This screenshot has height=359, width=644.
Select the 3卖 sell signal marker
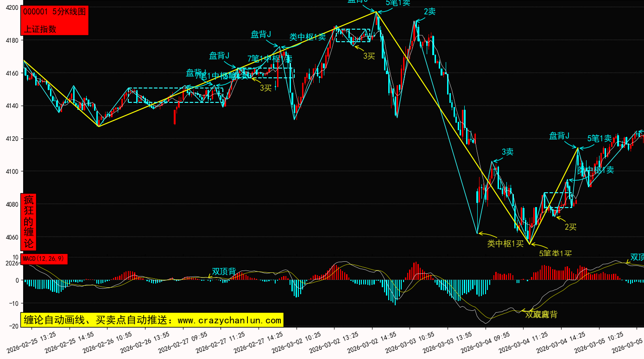pyautogui.click(x=507, y=152)
